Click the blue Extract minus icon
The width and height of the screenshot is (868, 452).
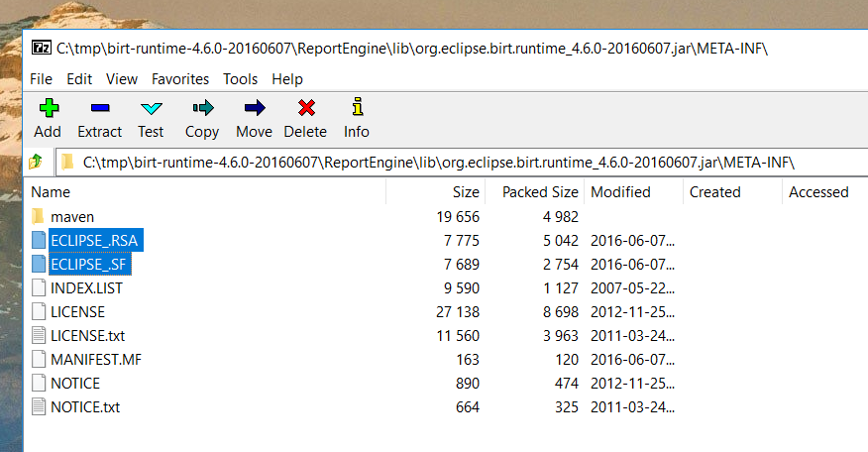coord(100,107)
